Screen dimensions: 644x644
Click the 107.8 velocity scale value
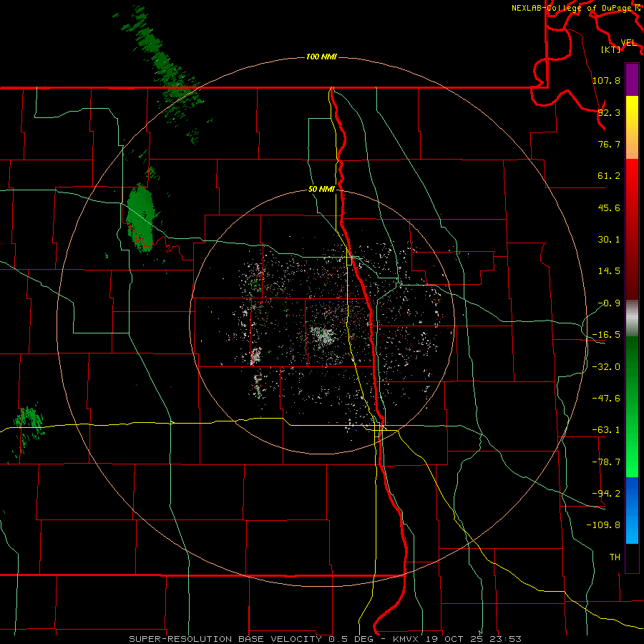[x=607, y=80]
